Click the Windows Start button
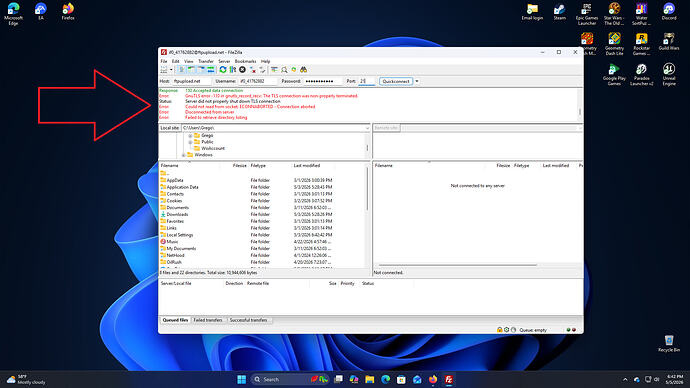 tap(242, 379)
